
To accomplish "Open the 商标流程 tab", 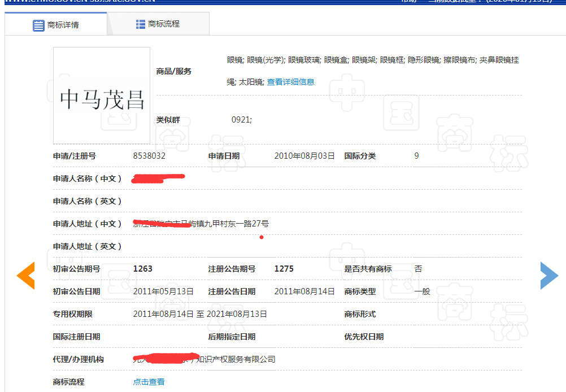I will pyautogui.click(x=158, y=24).
